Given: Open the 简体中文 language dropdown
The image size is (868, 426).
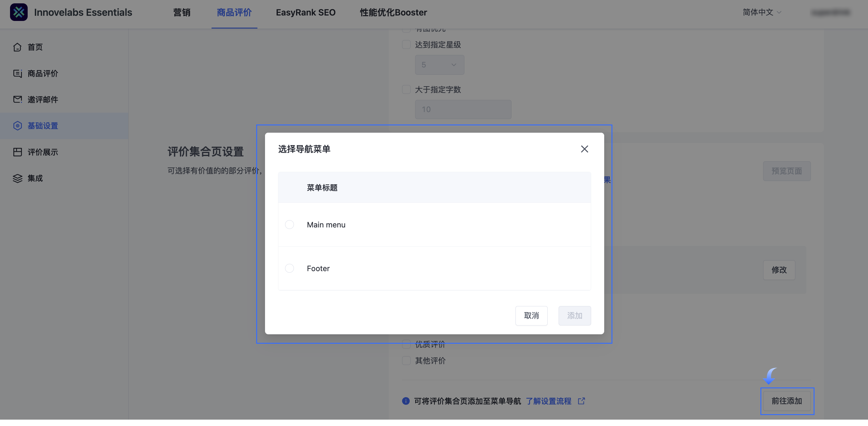Looking at the screenshot, I should coord(762,12).
